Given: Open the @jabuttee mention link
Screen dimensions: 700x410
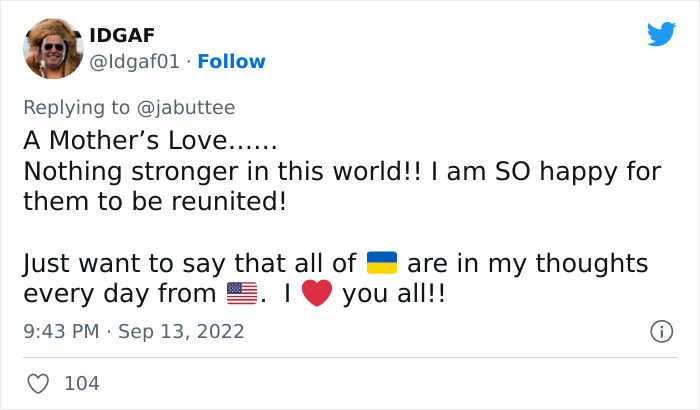Looking at the screenshot, I should coord(190,107).
